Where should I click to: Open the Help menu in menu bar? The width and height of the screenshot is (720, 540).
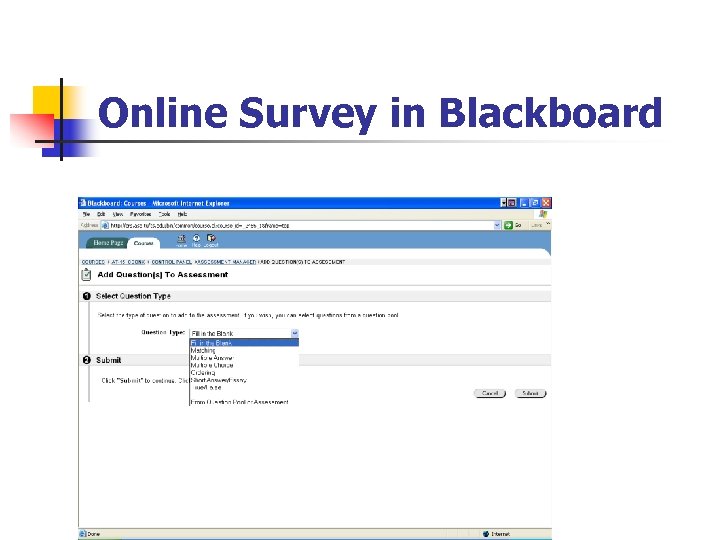point(182,214)
